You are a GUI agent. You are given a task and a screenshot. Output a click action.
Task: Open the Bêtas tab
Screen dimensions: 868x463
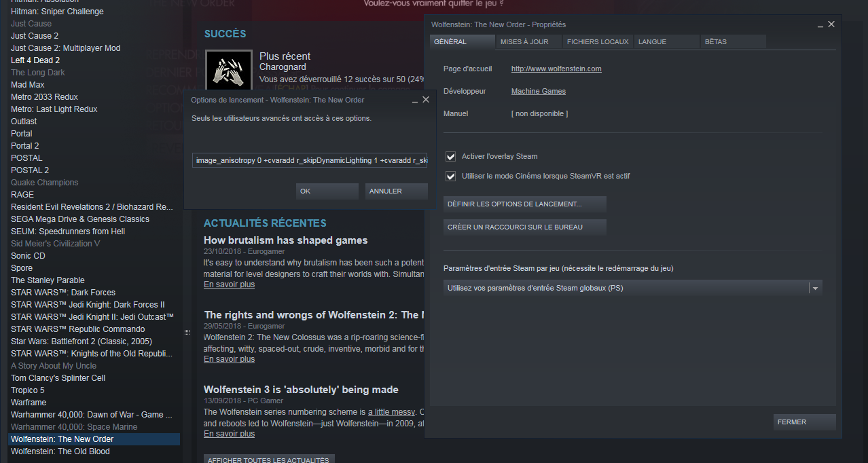click(x=733, y=41)
